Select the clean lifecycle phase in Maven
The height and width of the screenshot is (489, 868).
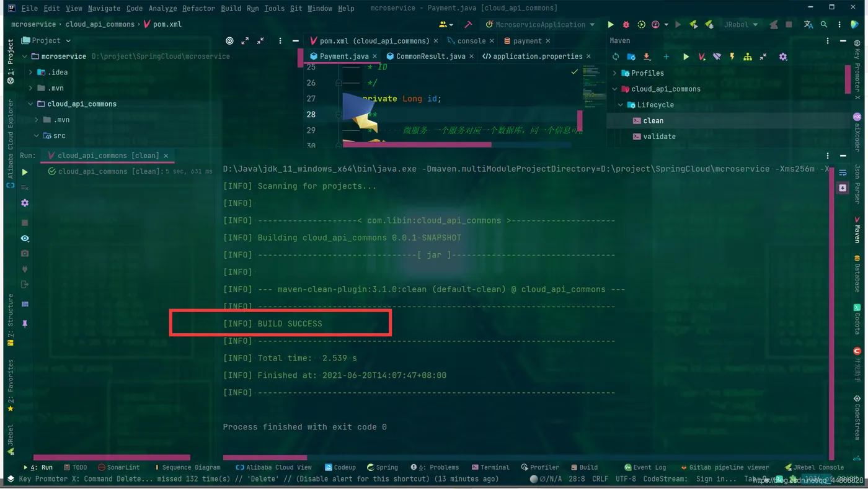tap(653, 120)
